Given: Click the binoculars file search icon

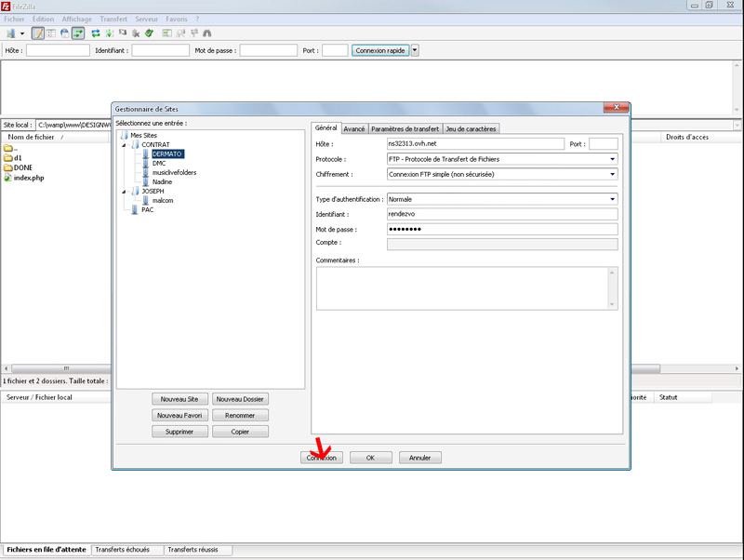Looking at the screenshot, I should pyautogui.click(x=206, y=33).
